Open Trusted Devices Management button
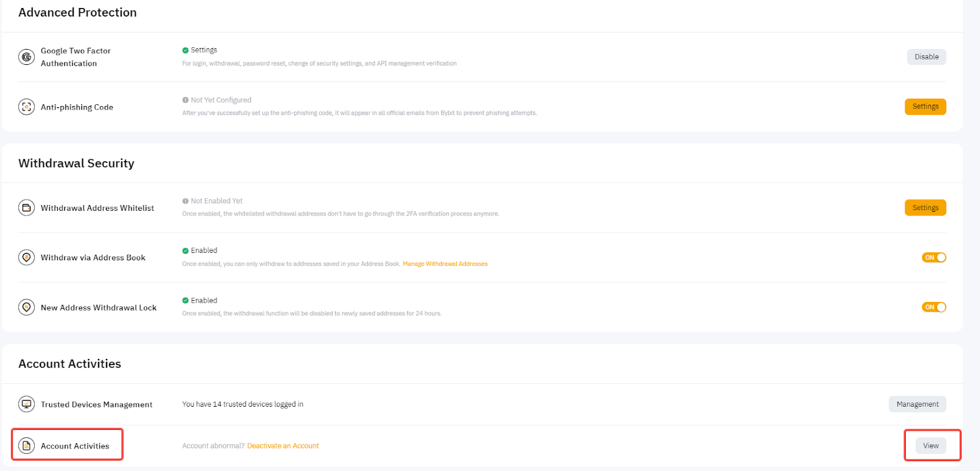 point(917,404)
